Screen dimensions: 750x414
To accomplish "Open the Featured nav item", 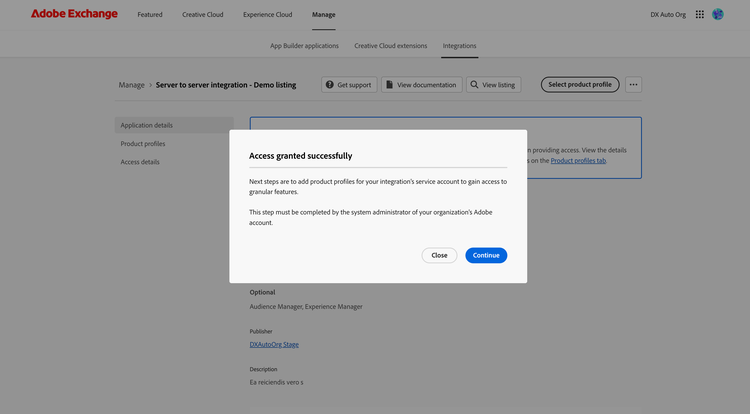I will point(150,15).
